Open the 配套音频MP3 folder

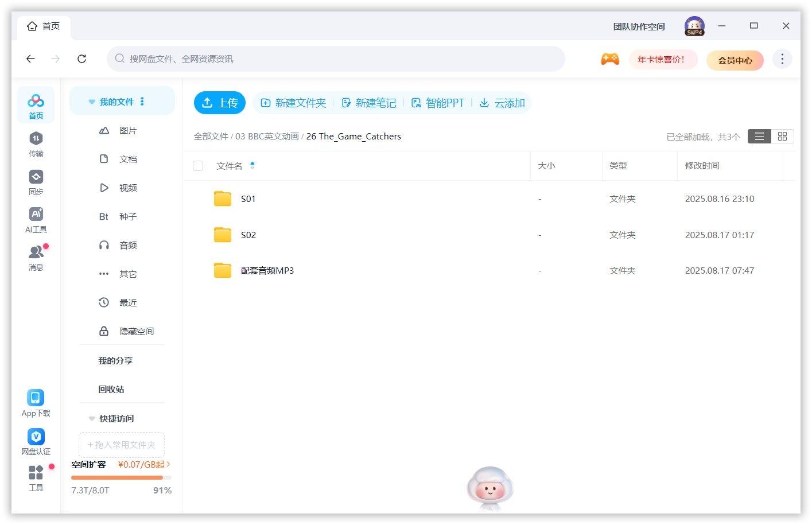[269, 270]
